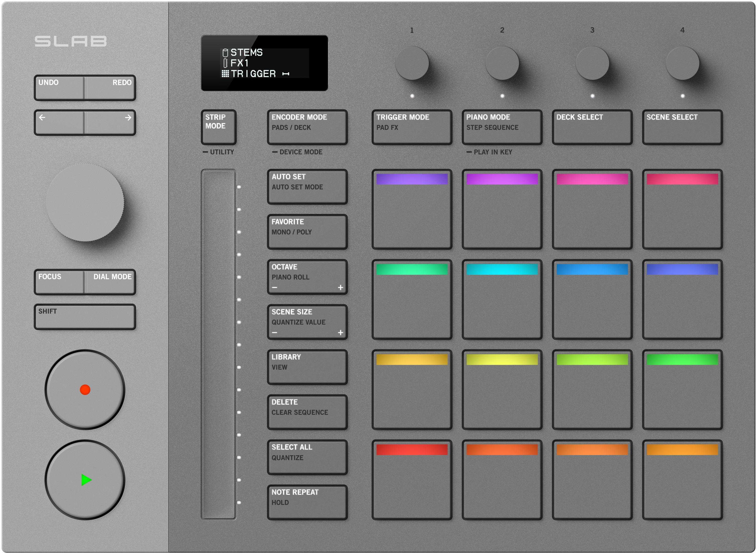The image size is (756, 553).
Task: Open Deck Select
Action: (x=592, y=127)
